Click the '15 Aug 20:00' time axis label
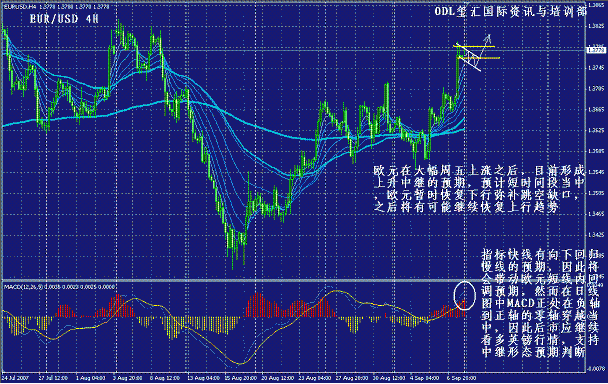This screenshot has height=384, width=608. point(240,377)
